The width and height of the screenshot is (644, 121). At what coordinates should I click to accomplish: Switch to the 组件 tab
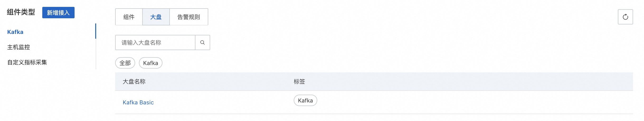pyautogui.click(x=129, y=17)
